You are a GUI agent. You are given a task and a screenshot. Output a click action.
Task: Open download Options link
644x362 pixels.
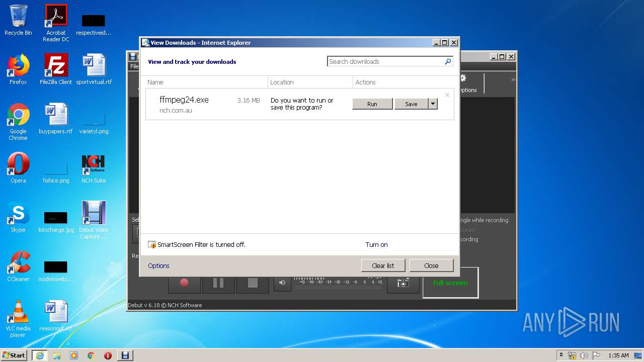158,266
